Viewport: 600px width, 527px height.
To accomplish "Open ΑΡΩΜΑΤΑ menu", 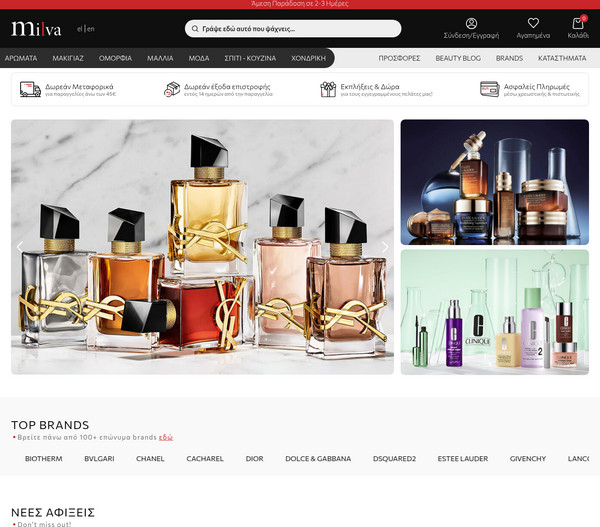I will (x=21, y=58).
